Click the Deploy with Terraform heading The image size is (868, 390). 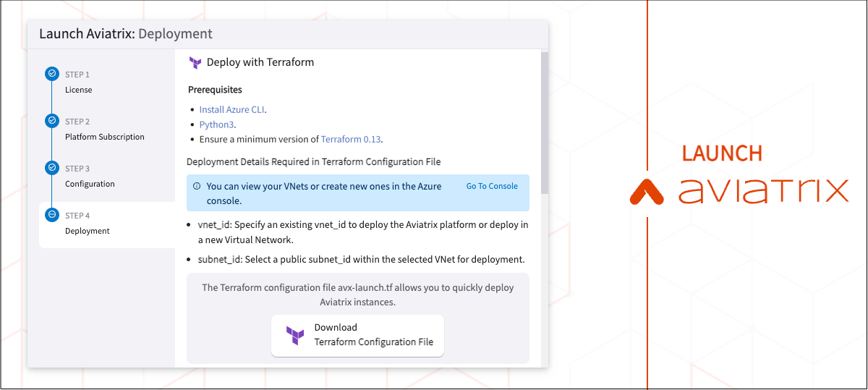coord(260,62)
